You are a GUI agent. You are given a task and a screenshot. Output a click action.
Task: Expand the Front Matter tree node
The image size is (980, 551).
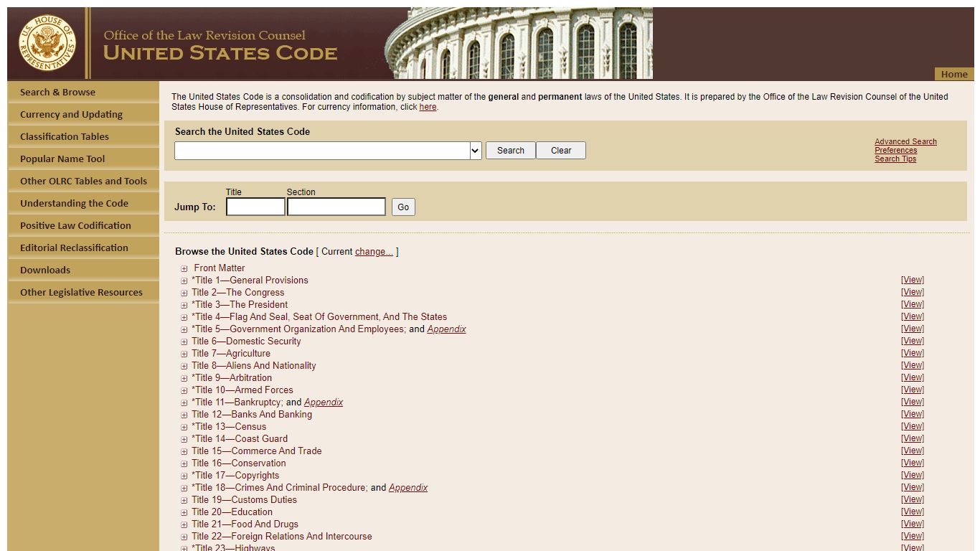pos(184,269)
